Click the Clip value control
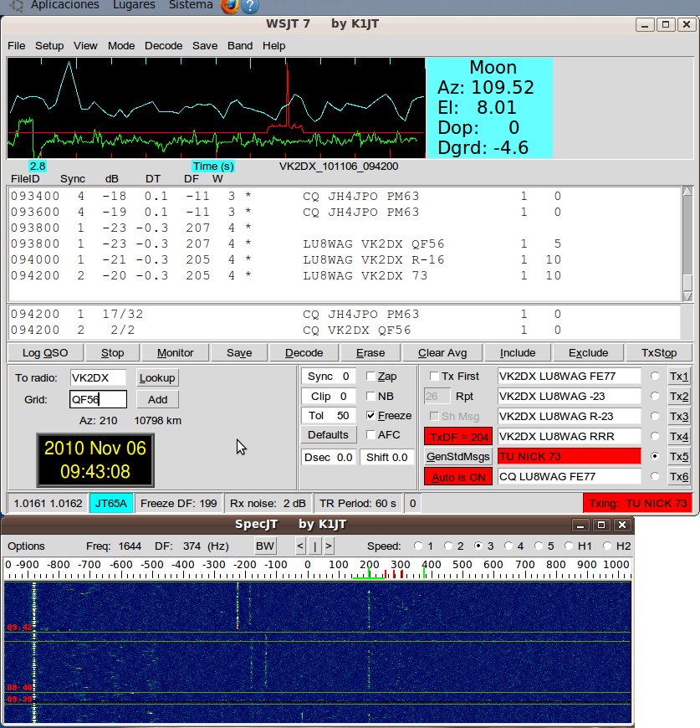Screen dimensions: 700x728 (328, 396)
